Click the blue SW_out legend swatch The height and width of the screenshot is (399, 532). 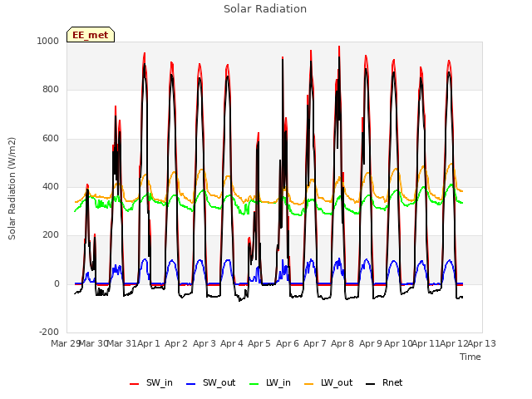191,384
